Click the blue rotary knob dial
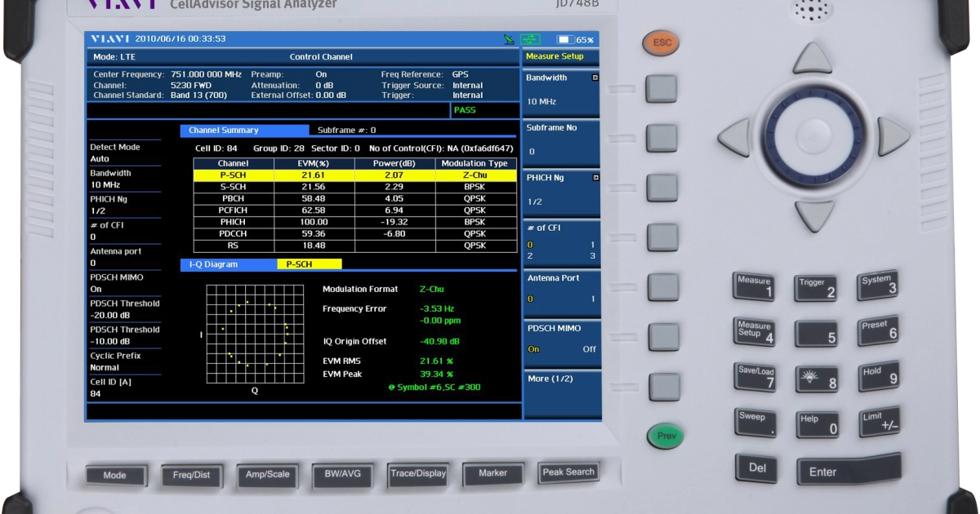Image resolution: width=980 pixels, height=514 pixels. [813, 137]
